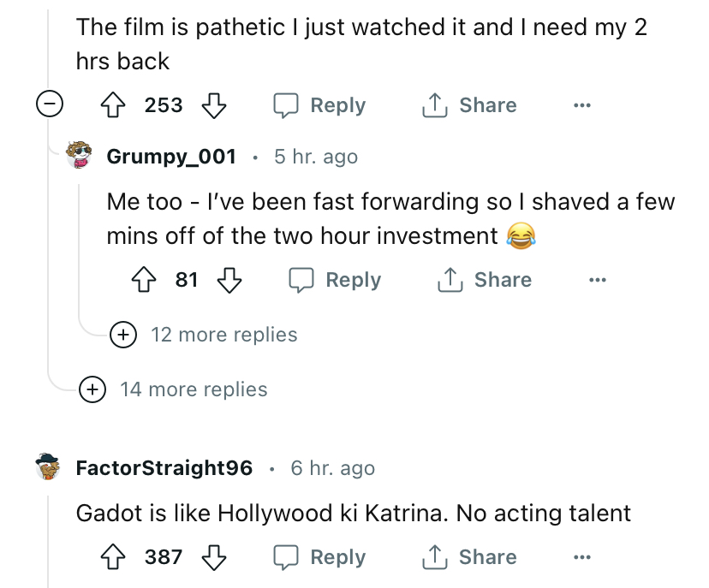
Task: Share the comment with 253 points
Action: click(469, 105)
